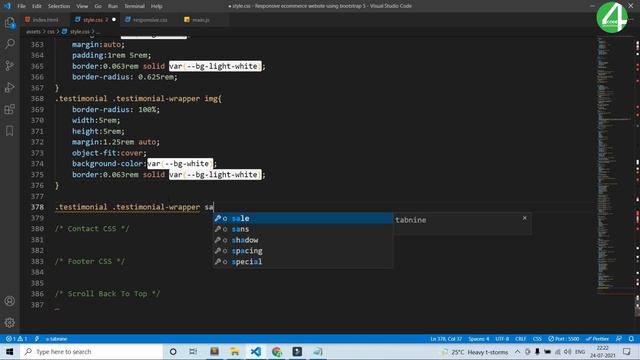Select the 'sans' suggestion
640x360 pixels.
(x=302, y=229)
